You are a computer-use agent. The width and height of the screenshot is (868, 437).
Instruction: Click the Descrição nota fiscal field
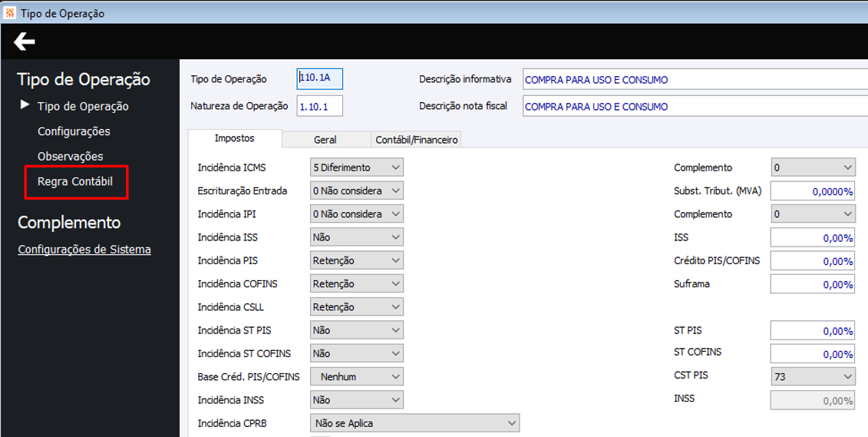tap(695, 106)
